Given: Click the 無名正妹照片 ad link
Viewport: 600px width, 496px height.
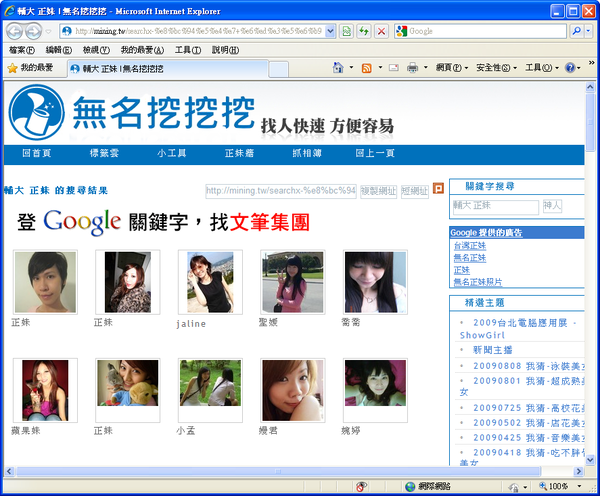Looking at the screenshot, I should click(478, 282).
